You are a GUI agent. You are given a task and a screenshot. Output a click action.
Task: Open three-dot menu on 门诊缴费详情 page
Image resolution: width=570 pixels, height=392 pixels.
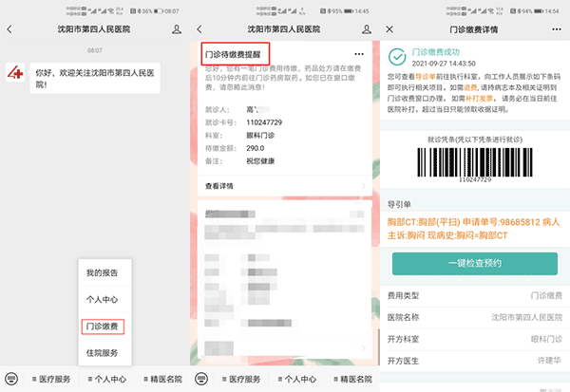556,29
